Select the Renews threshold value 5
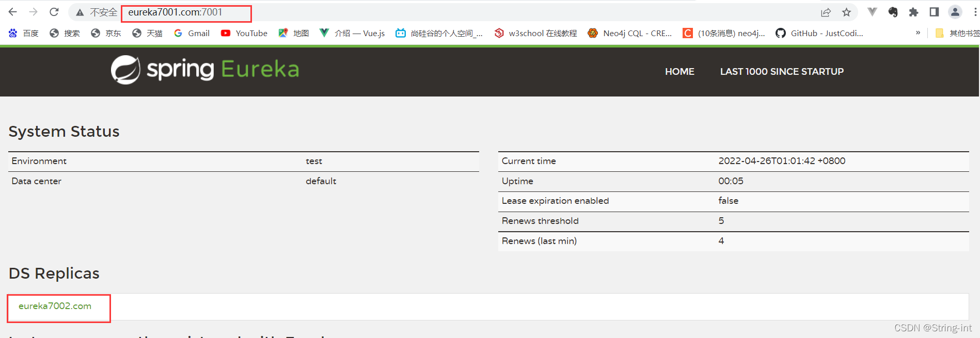The height and width of the screenshot is (338, 980). (721, 221)
